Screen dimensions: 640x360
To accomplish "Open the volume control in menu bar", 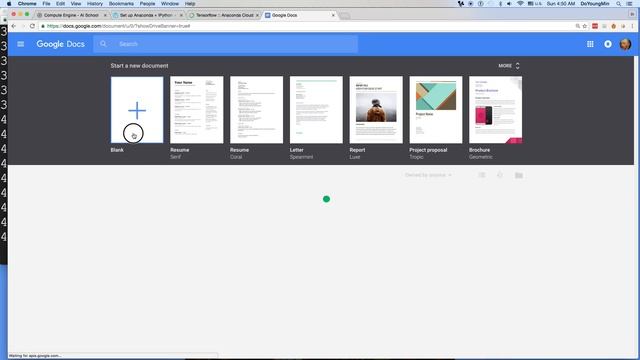I will (x=509, y=4).
